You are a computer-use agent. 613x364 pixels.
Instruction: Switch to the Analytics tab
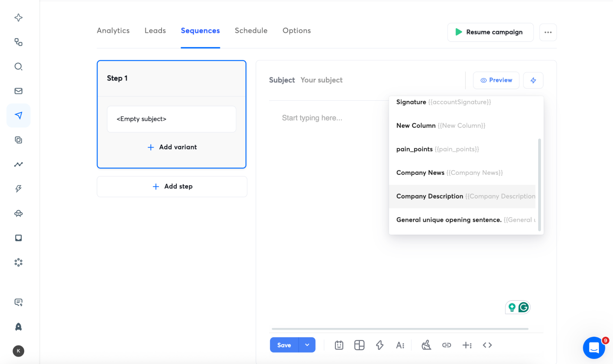tap(113, 30)
